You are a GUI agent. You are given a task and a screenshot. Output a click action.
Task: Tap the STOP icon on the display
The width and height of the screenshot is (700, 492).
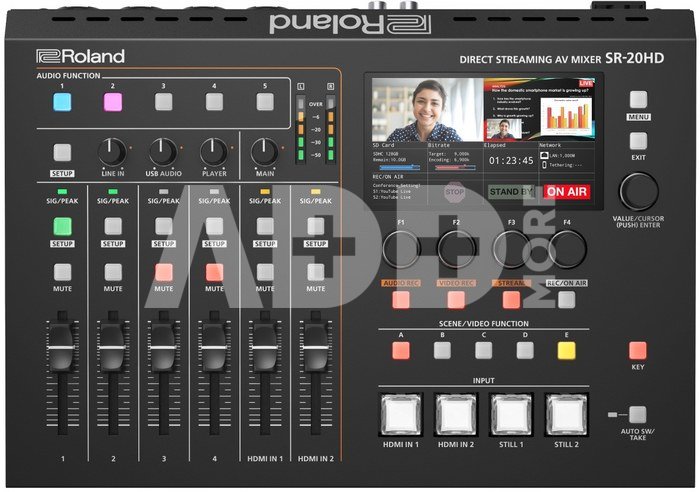click(x=454, y=192)
